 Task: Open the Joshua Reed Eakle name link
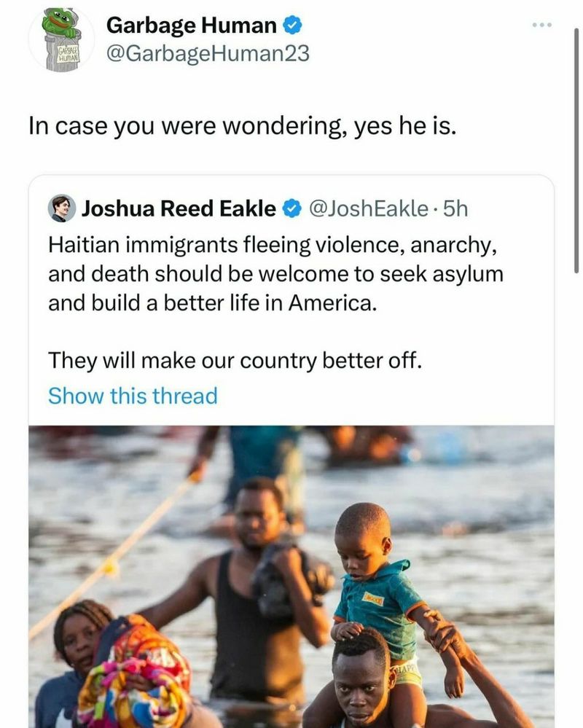(x=179, y=208)
